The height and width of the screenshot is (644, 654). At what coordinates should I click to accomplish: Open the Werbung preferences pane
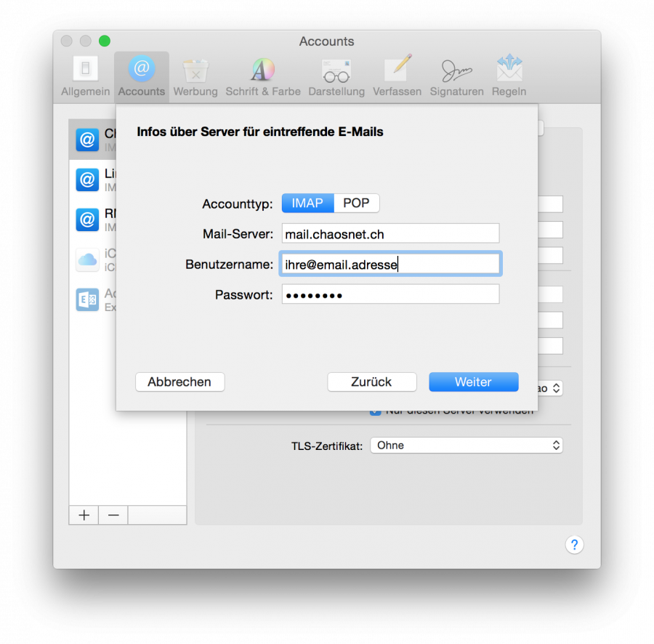tap(195, 75)
